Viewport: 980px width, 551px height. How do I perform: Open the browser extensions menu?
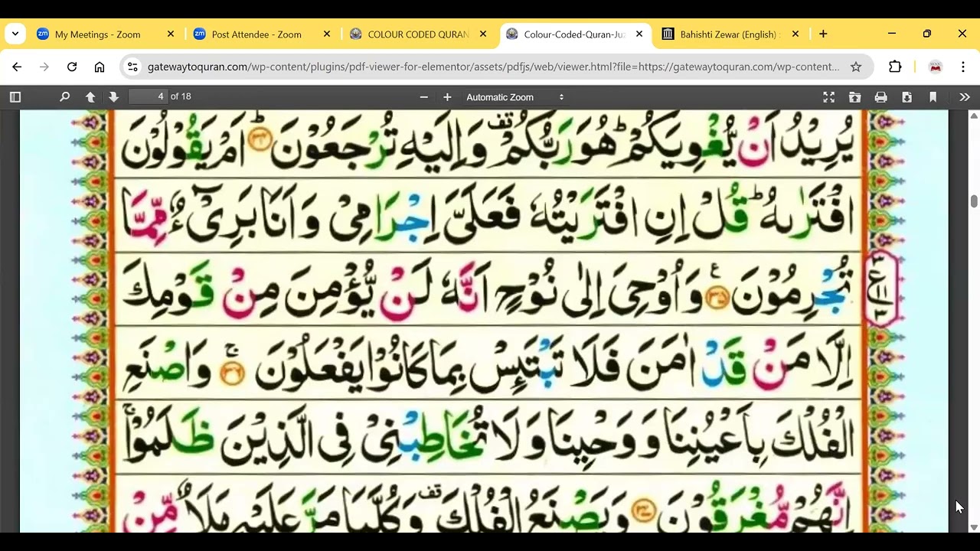[895, 67]
